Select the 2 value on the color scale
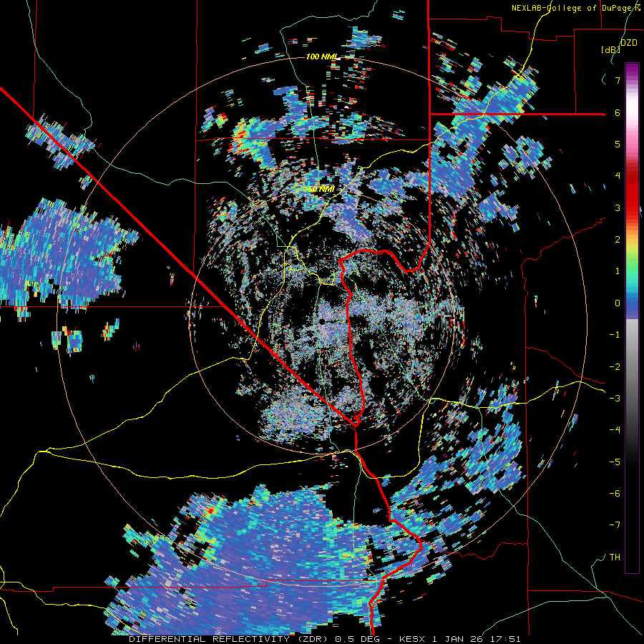Viewport: 644px width, 644px height. click(x=618, y=240)
